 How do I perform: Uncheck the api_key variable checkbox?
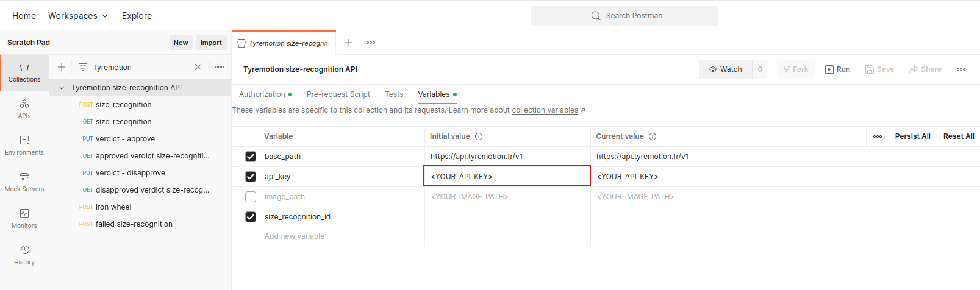pyautogui.click(x=251, y=177)
